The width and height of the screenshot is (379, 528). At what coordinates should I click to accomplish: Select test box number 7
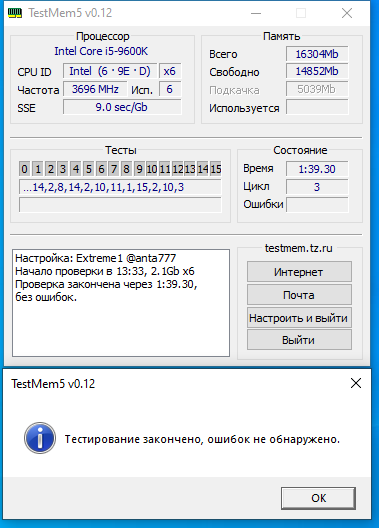(x=114, y=169)
